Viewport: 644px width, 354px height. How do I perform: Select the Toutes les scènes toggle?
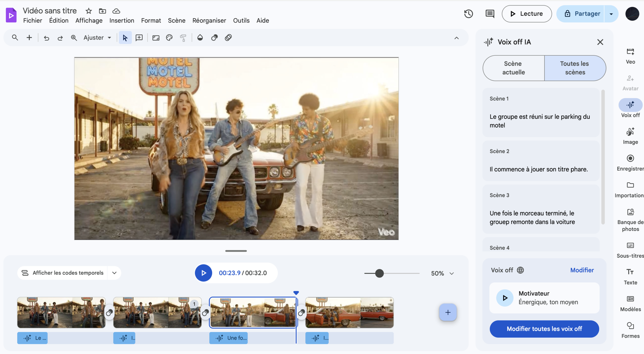575,68
